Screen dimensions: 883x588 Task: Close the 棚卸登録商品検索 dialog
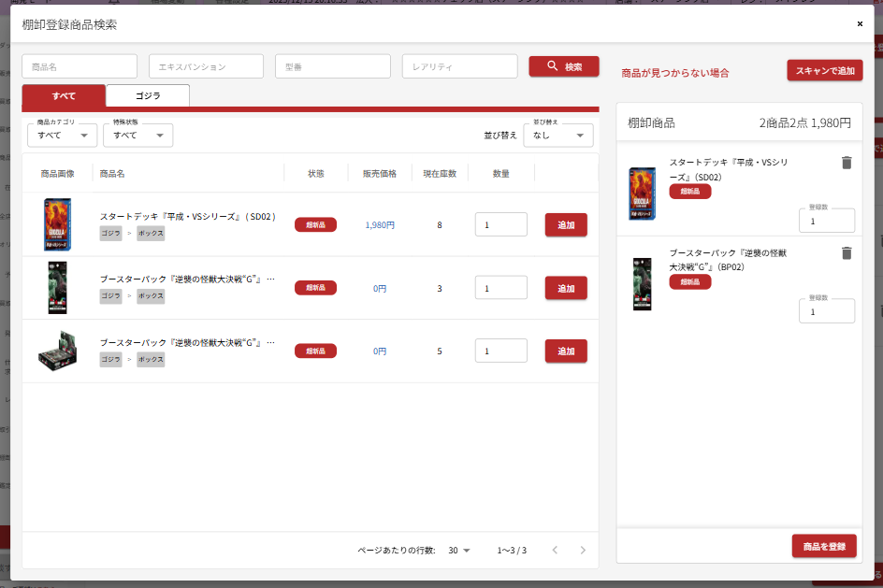pyautogui.click(x=860, y=24)
